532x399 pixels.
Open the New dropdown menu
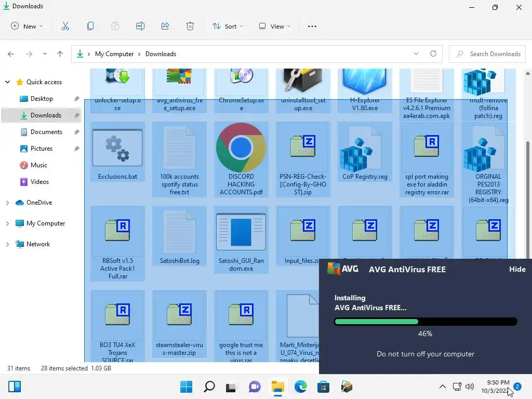pyautogui.click(x=27, y=26)
